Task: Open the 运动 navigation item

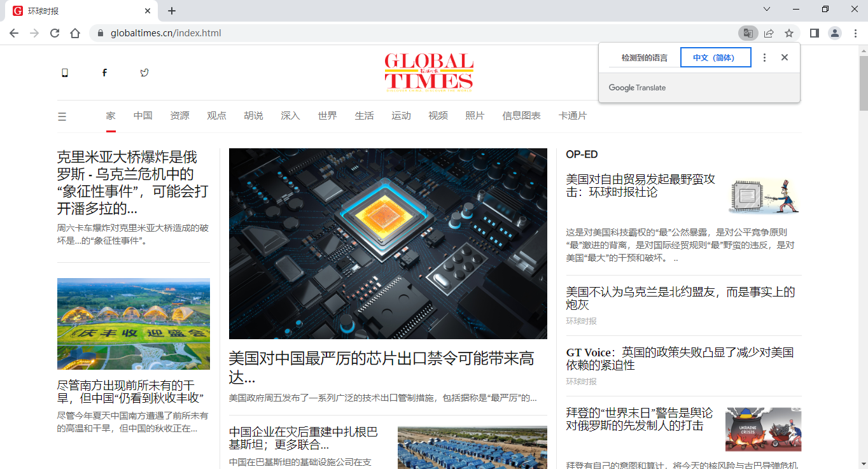Action: (402, 116)
